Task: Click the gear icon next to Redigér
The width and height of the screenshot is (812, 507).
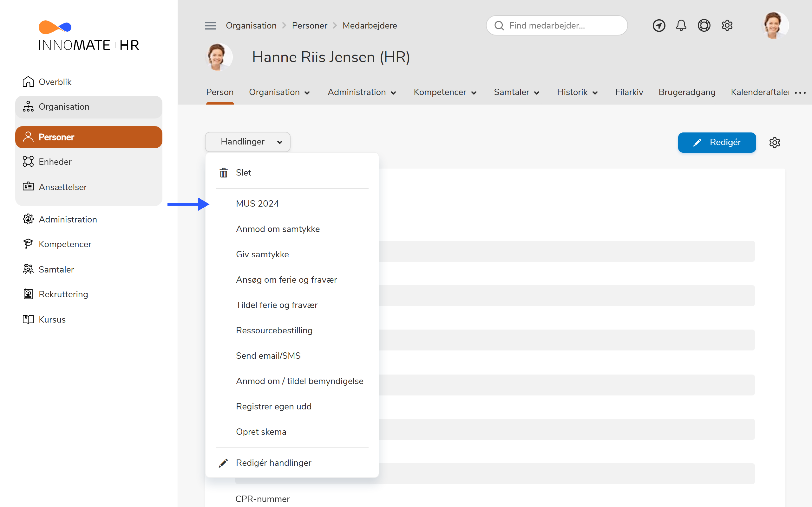Action: [x=775, y=143]
